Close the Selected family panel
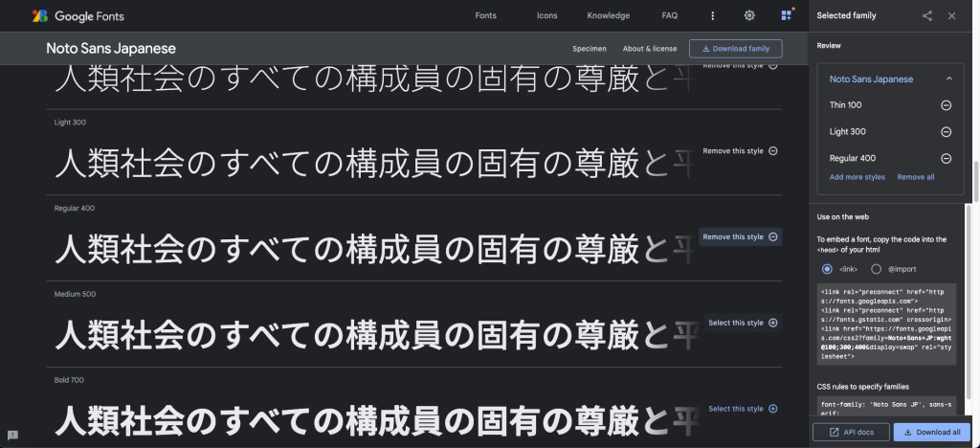This screenshot has width=980, height=448. coord(952,15)
